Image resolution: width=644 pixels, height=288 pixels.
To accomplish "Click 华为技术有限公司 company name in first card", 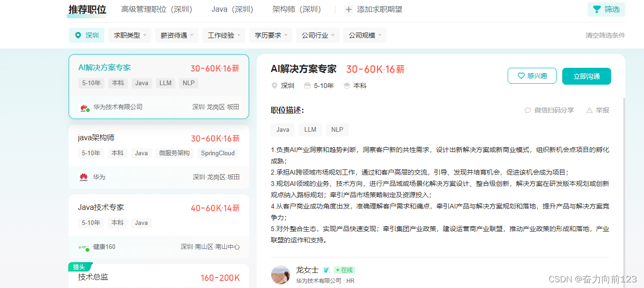I will tap(118, 107).
